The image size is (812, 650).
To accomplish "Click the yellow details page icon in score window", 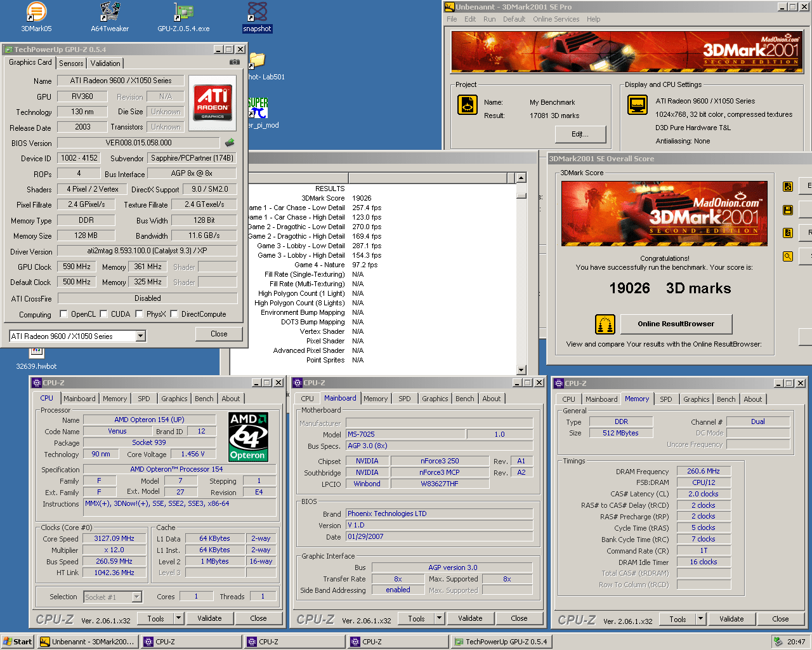I will (x=788, y=233).
